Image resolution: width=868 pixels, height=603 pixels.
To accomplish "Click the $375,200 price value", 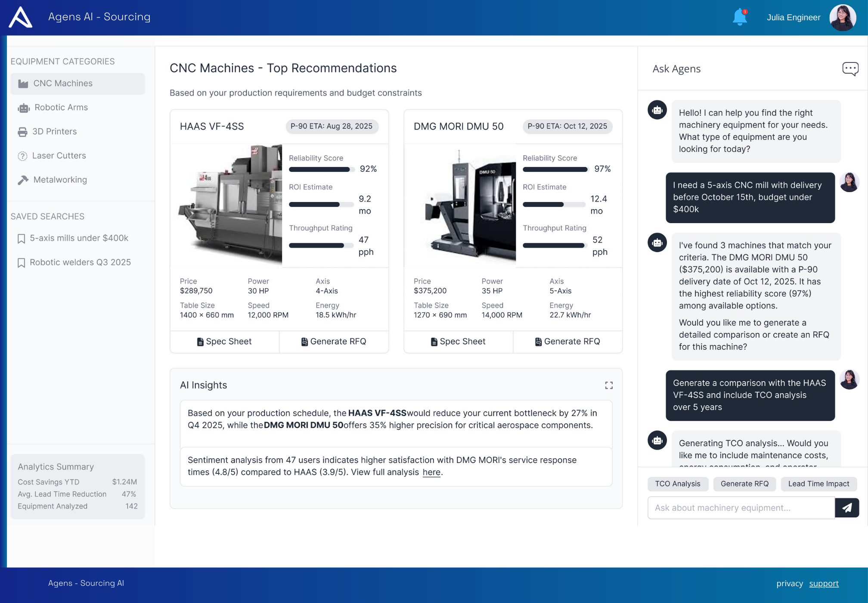I will pos(430,291).
